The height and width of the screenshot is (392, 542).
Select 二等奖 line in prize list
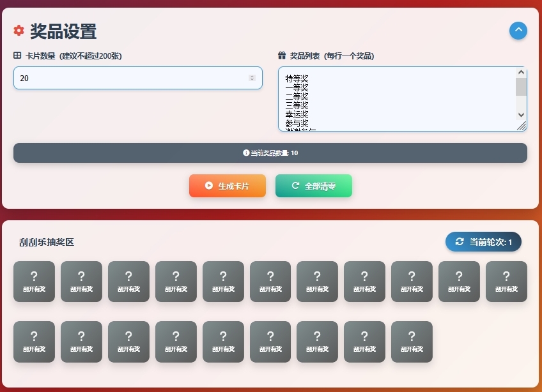pos(297,96)
